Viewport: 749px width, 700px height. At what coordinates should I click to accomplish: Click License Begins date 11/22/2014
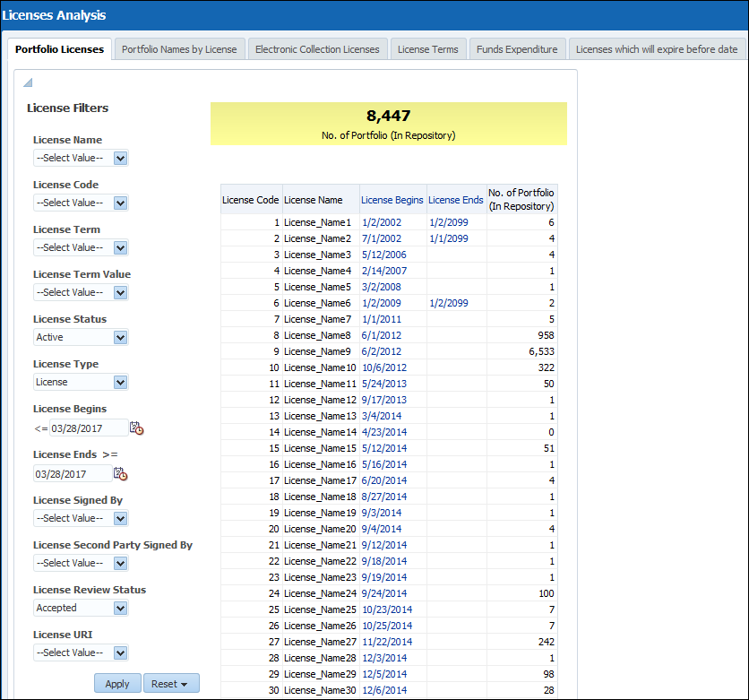pyautogui.click(x=387, y=642)
